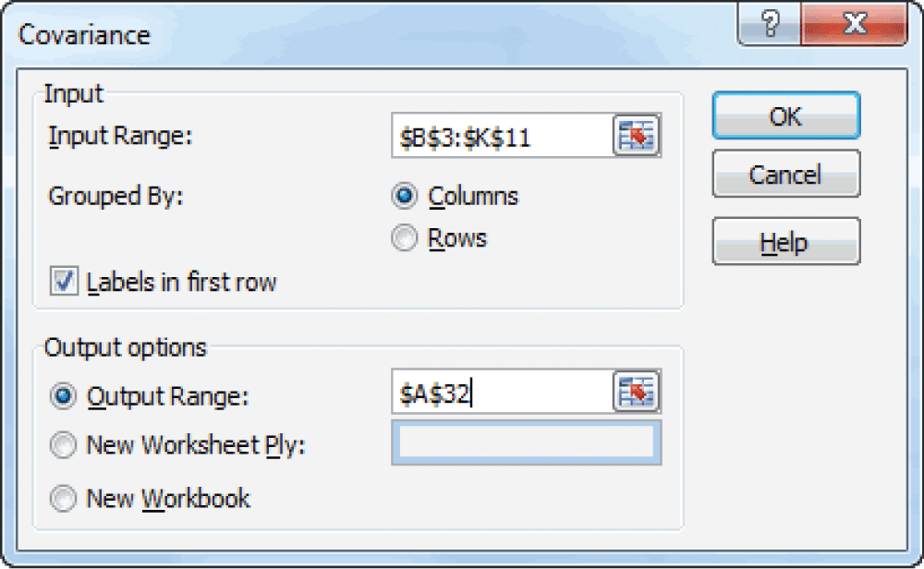This screenshot has height=569, width=924.
Task: Click the Covariance dialog title bar
Action: pos(370,33)
